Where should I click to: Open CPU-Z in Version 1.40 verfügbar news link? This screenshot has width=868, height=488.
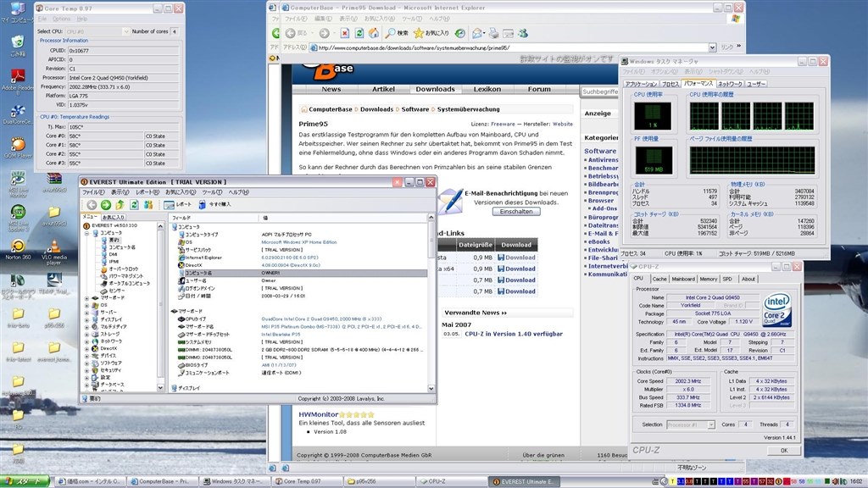[514, 334]
